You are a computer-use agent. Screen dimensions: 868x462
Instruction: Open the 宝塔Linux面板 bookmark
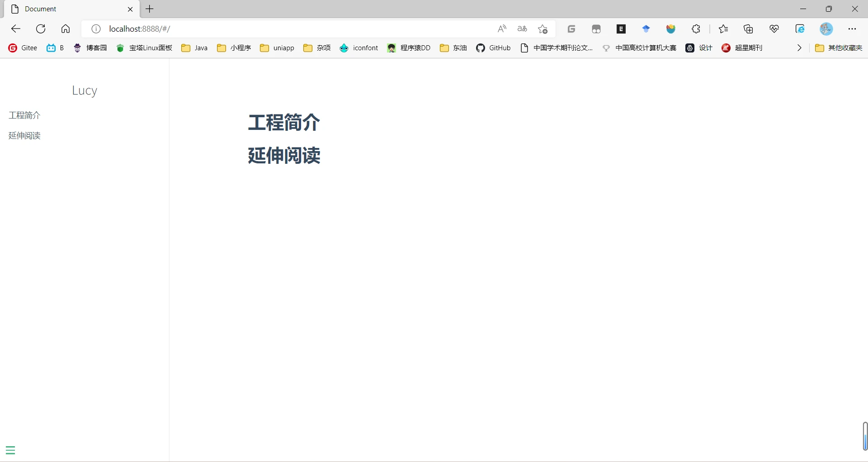click(x=144, y=48)
